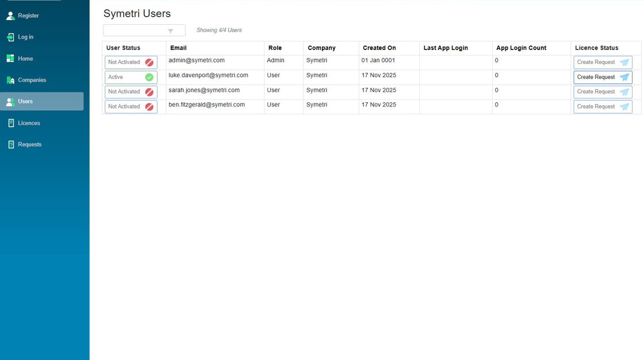
Task: Sort by the User Status column header
Action: 123,48
